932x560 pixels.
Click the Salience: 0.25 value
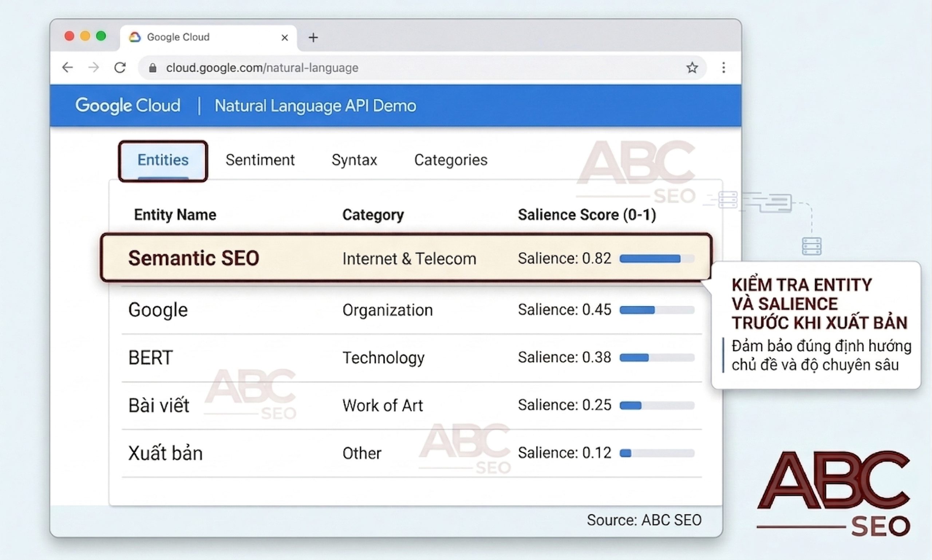565,405
